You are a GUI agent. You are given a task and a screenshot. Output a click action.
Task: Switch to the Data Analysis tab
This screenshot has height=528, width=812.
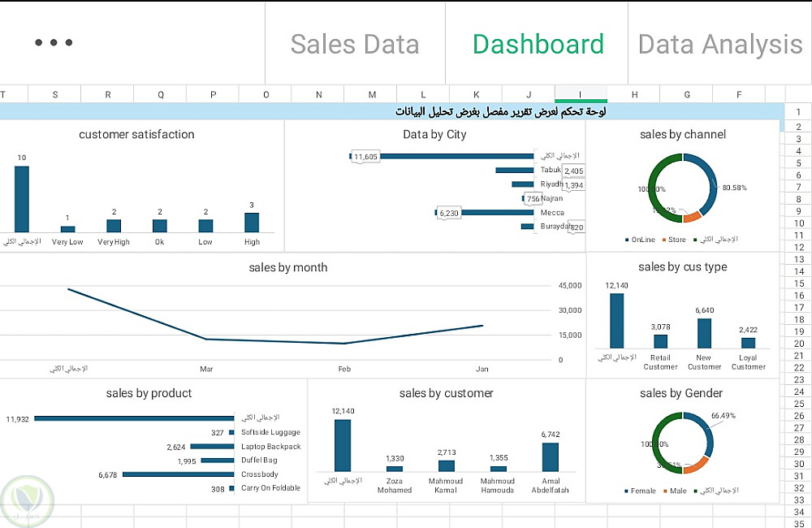[719, 44]
